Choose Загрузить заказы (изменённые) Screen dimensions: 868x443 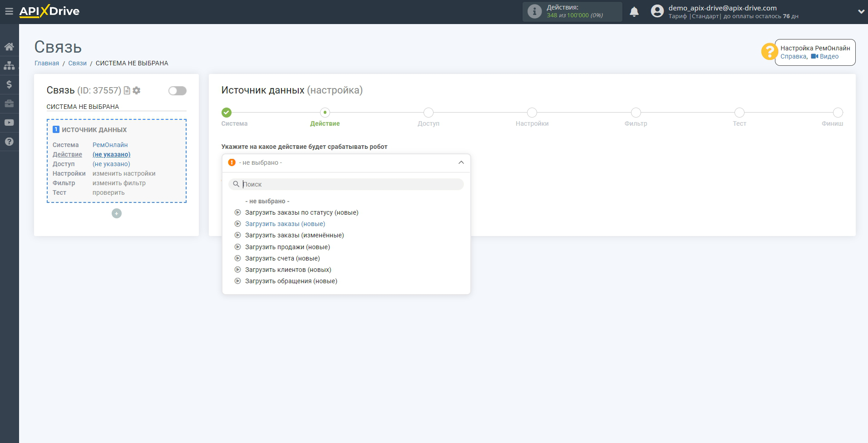(x=295, y=235)
